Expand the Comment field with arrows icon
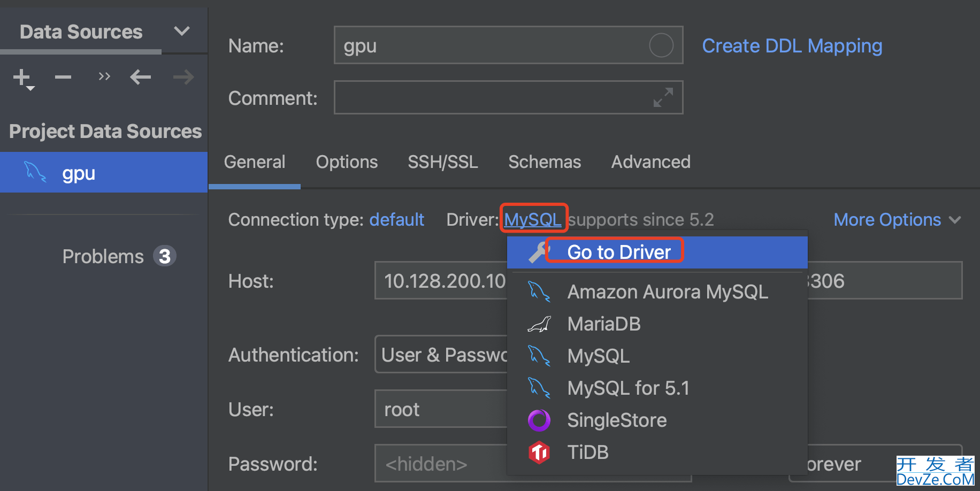 tap(663, 97)
